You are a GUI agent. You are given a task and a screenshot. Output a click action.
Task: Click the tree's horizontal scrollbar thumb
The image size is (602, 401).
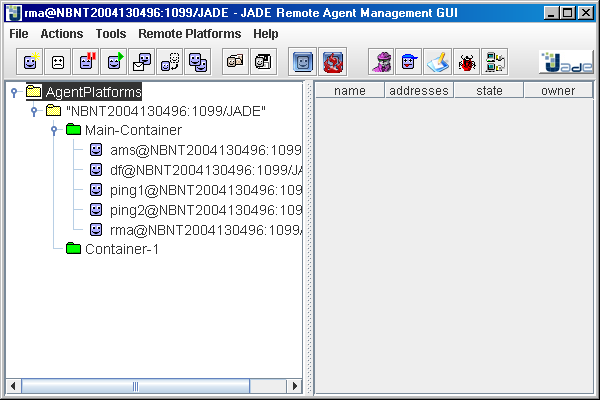point(136,386)
